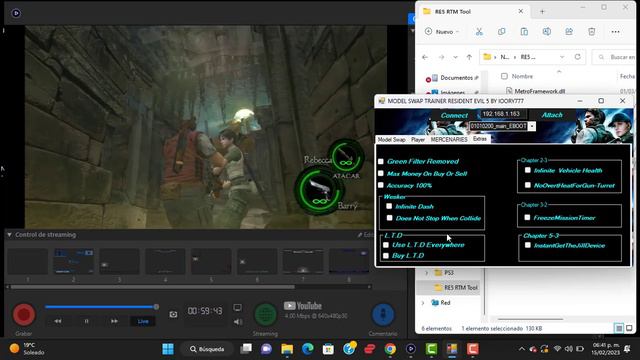Select scene thumbnail number 2

[73, 261]
